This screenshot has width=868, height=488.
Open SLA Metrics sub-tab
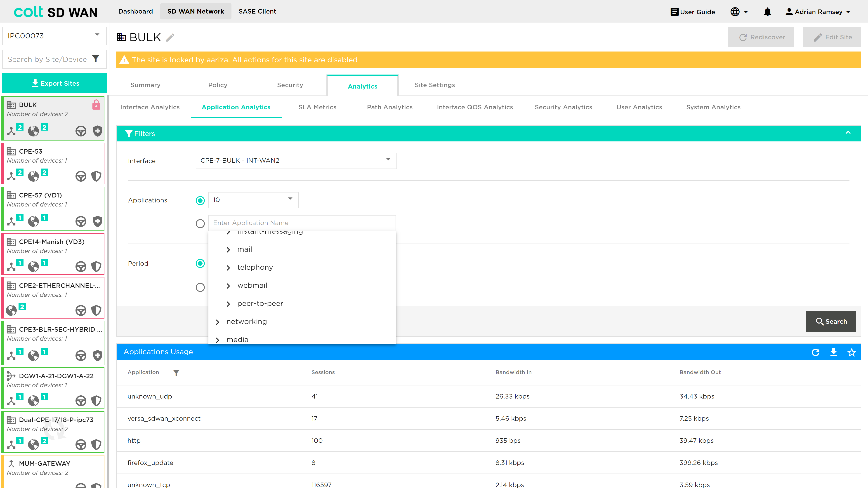pyautogui.click(x=317, y=107)
